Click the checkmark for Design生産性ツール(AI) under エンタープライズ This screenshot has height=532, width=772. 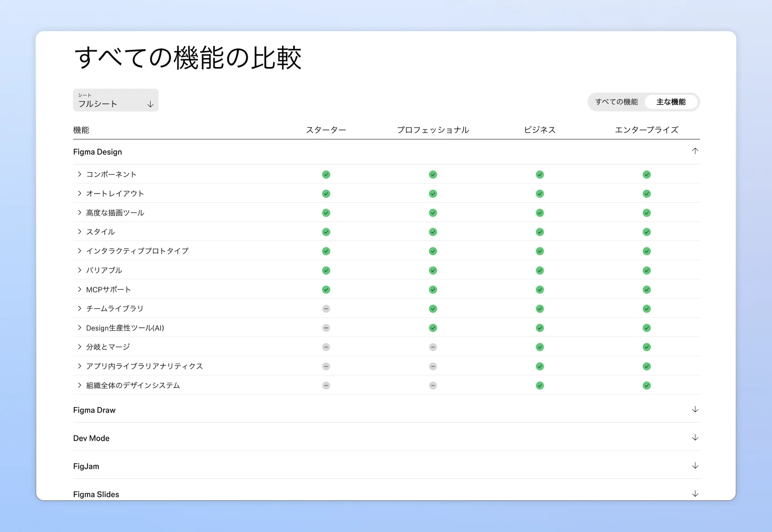pos(647,328)
